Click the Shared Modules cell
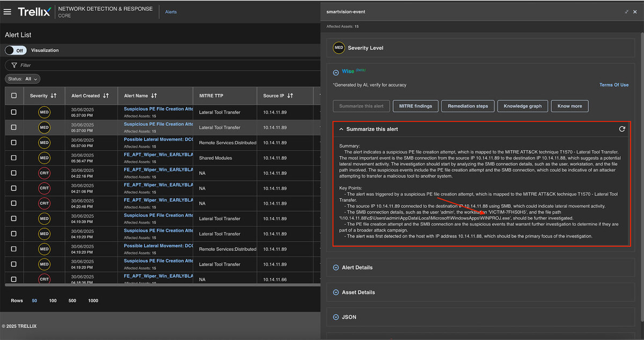This screenshot has width=644, height=340. [216, 158]
